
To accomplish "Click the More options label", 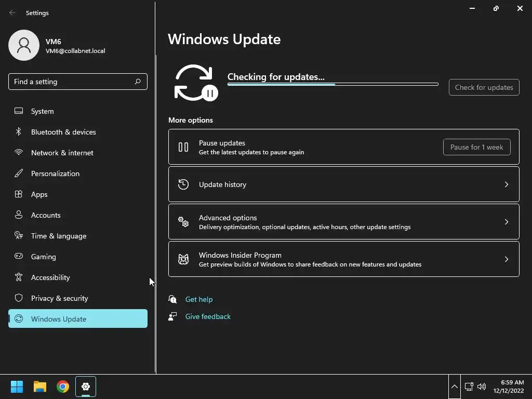I will 191,120.
